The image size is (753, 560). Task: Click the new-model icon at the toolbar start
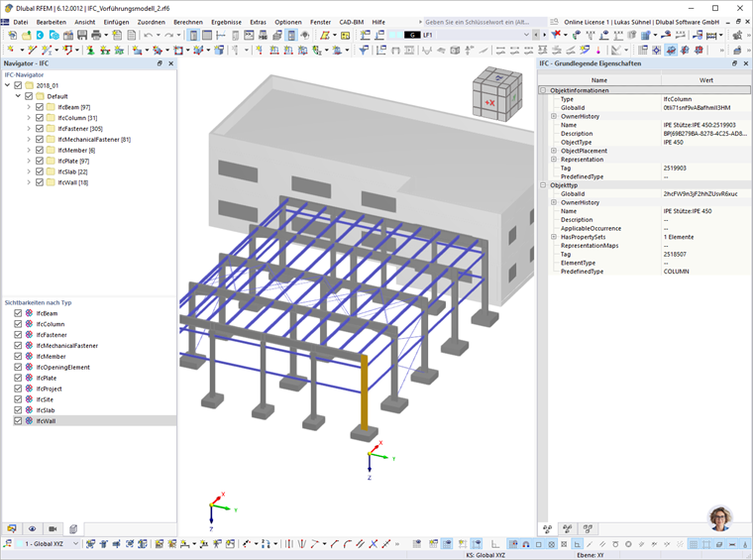(x=13, y=35)
